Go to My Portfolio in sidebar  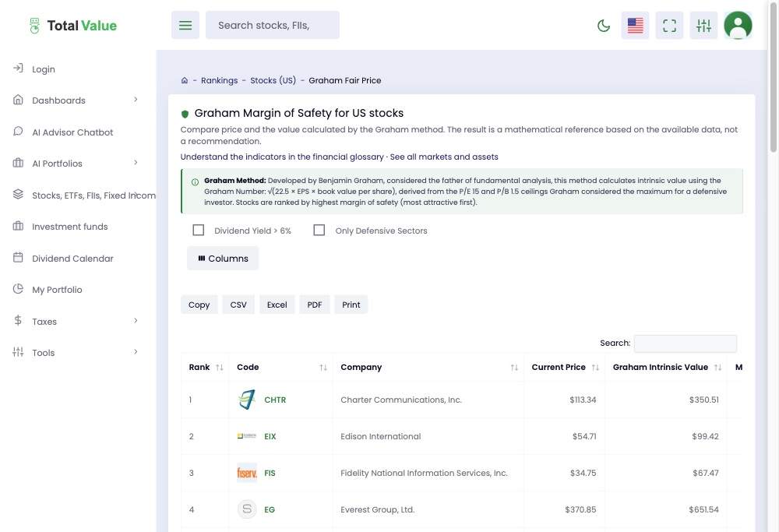pyautogui.click(x=57, y=290)
